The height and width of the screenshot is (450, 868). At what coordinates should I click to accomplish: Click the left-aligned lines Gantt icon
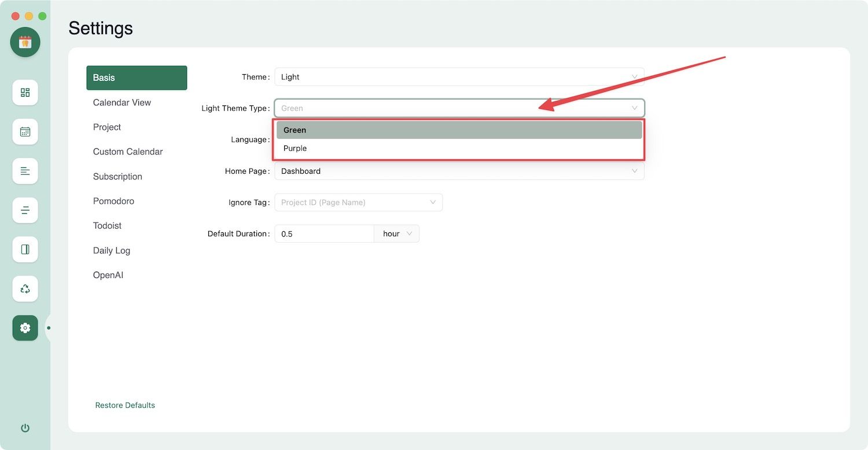(x=25, y=171)
